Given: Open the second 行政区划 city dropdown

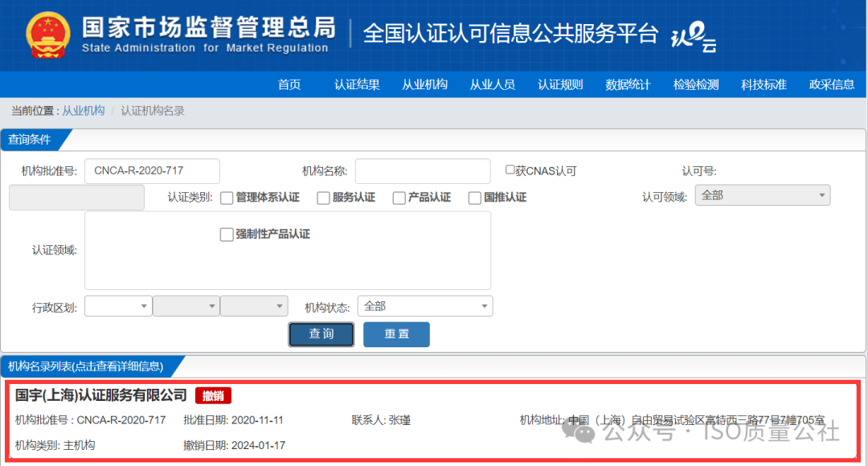Looking at the screenshot, I should (186, 305).
